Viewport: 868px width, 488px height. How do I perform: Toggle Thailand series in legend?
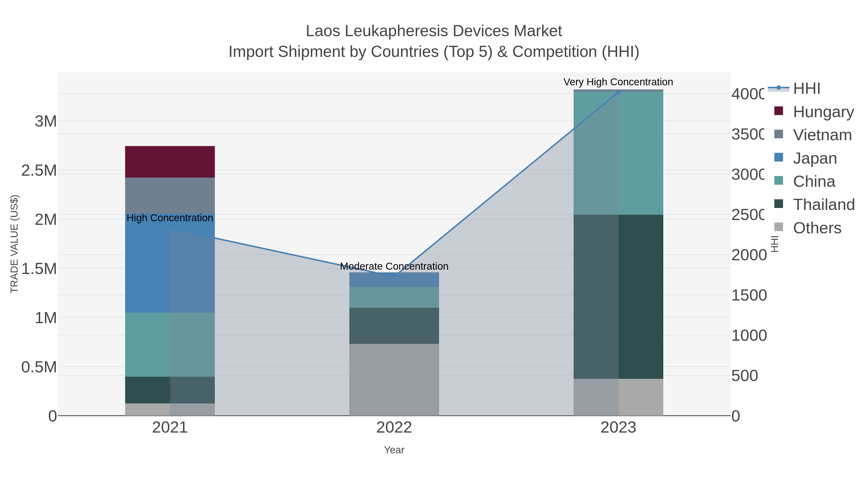tap(814, 205)
